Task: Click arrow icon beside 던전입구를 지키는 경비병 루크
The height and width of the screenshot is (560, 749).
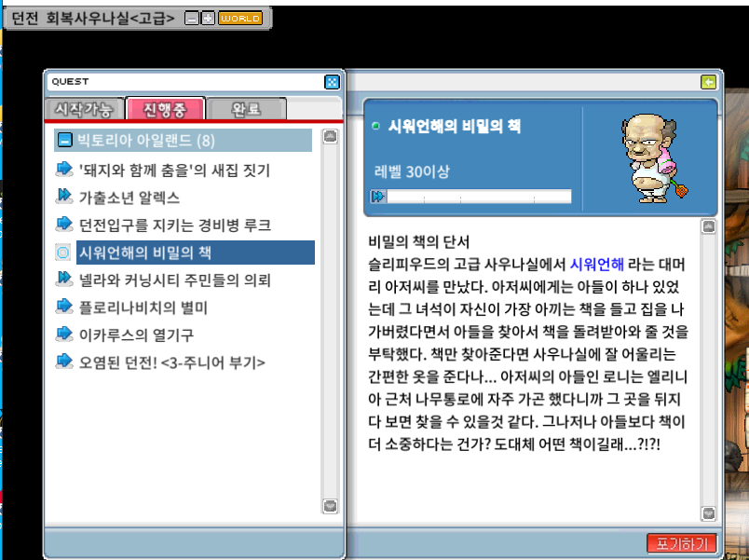Action: (x=64, y=224)
